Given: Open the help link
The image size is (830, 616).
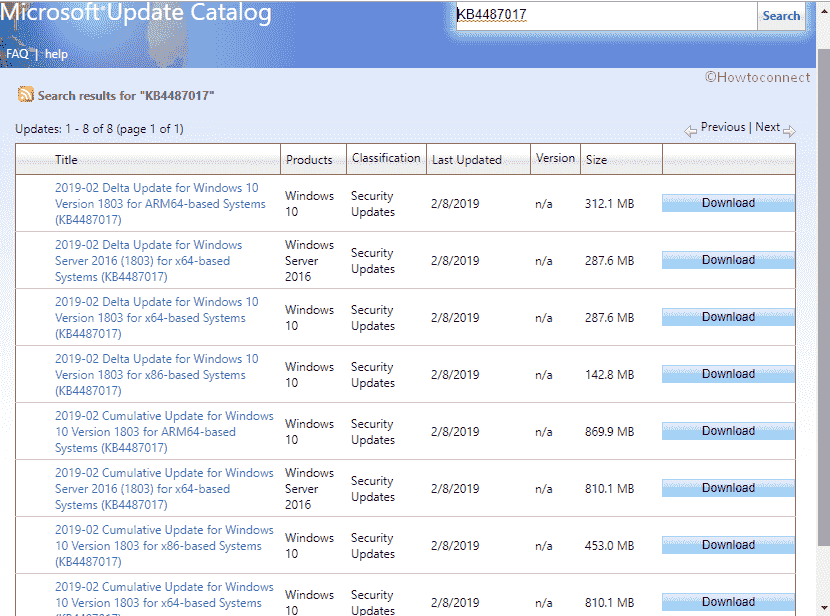Looking at the screenshot, I should point(56,54).
